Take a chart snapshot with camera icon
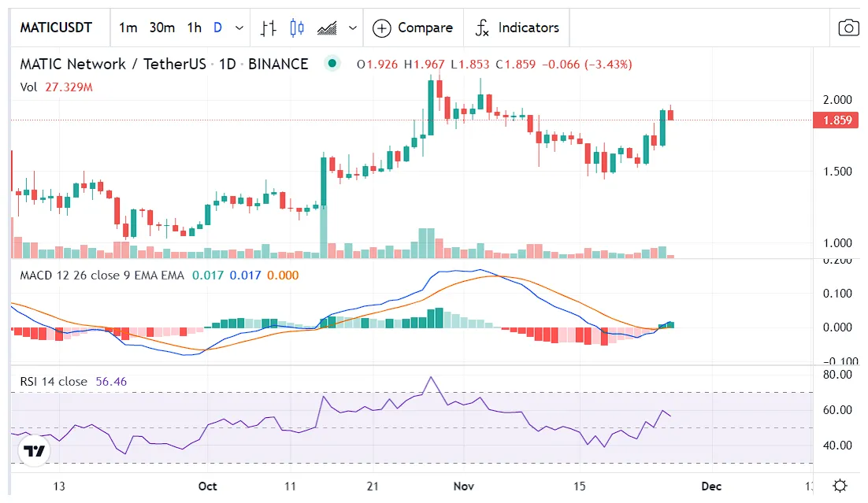868x503 pixels. (848, 28)
